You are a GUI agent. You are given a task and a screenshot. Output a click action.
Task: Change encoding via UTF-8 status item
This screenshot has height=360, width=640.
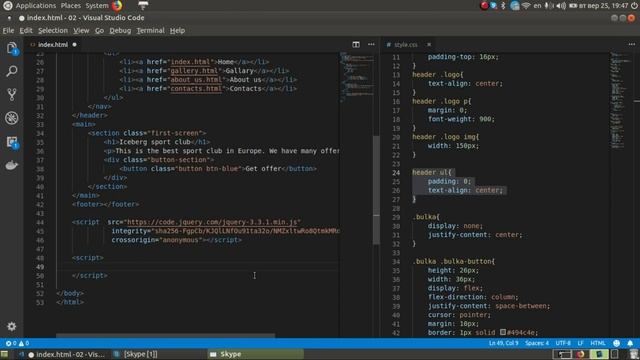pos(563,343)
